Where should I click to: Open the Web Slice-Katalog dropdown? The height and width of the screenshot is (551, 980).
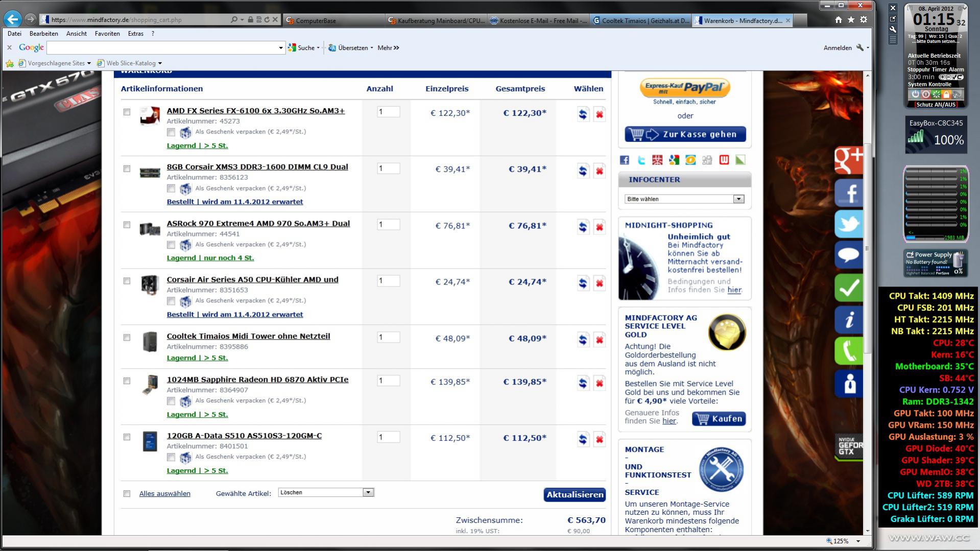[160, 63]
